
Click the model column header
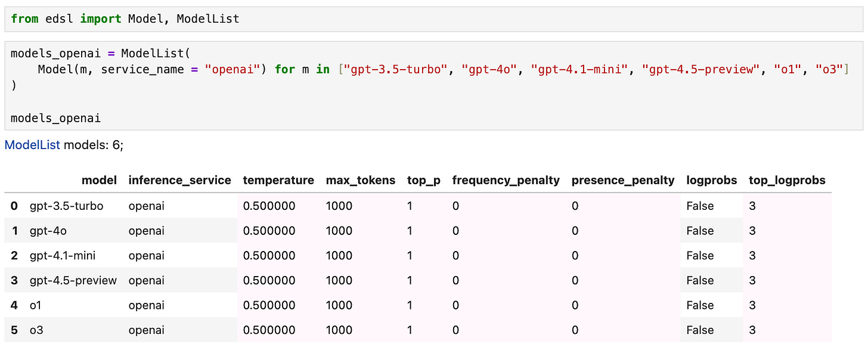[x=99, y=180]
